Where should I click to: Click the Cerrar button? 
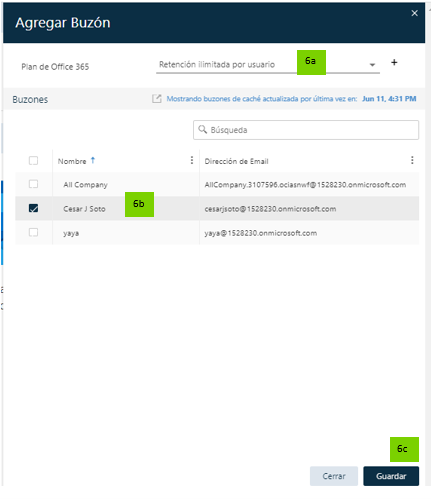tap(334, 476)
